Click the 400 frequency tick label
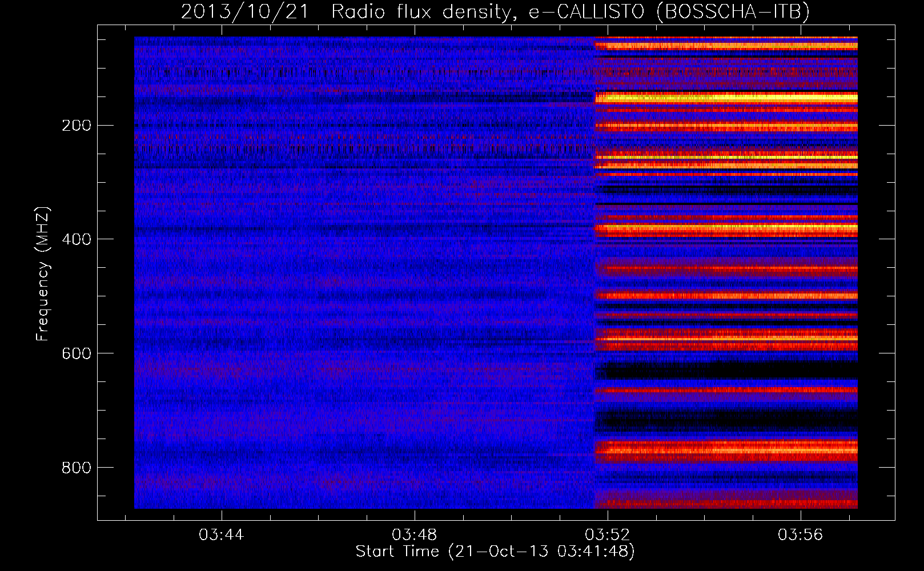 coord(76,239)
